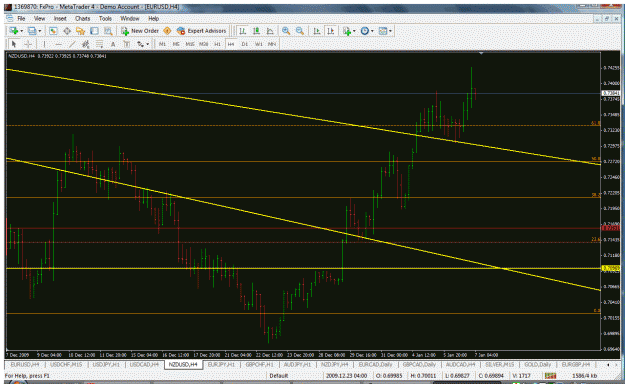625x384 pixels.
Task: Zoom in on the chart
Action: pyautogui.click(x=286, y=31)
